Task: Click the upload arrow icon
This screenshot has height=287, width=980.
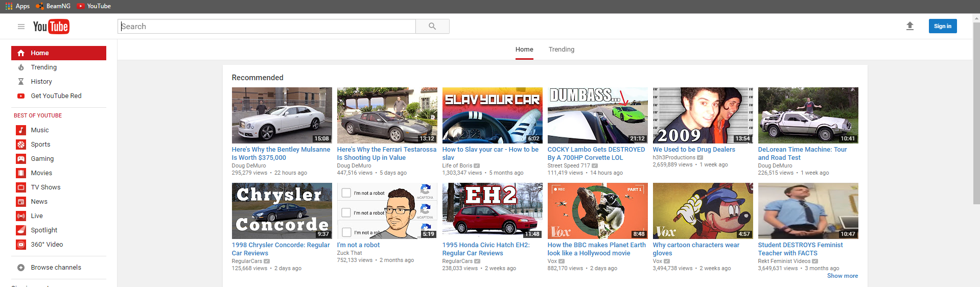Action: pos(910,26)
